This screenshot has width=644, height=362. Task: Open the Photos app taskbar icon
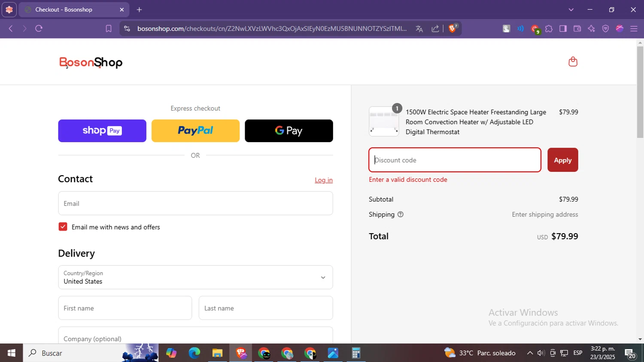(333, 353)
